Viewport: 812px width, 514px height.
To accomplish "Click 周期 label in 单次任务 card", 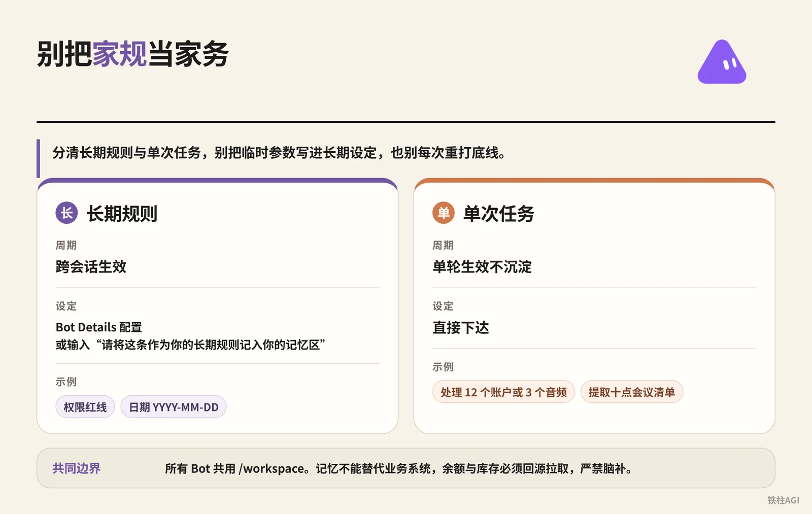I will click(443, 245).
